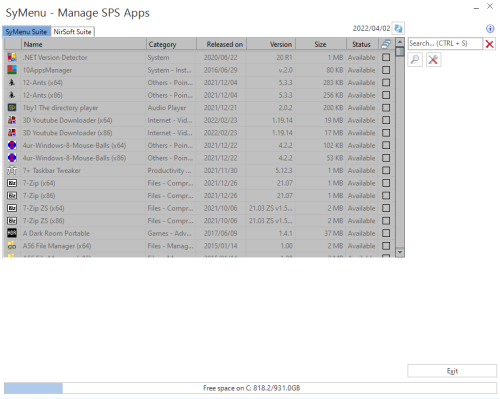Click the magnifier search icon
Image resolution: width=500 pixels, height=399 pixels.
click(x=415, y=60)
